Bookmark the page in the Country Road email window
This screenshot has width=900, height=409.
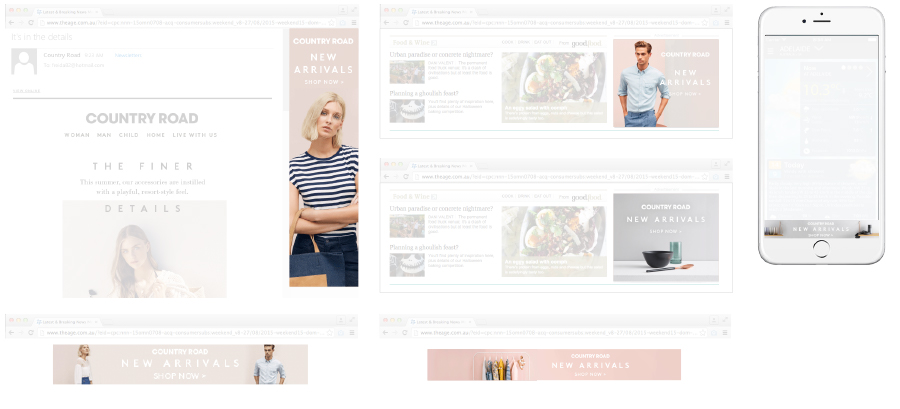coord(332,22)
